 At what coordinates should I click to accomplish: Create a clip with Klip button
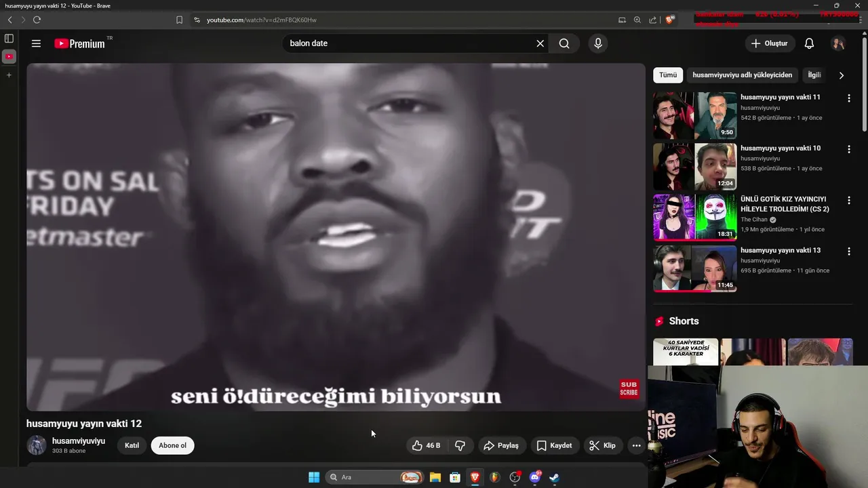[x=602, y=445]
